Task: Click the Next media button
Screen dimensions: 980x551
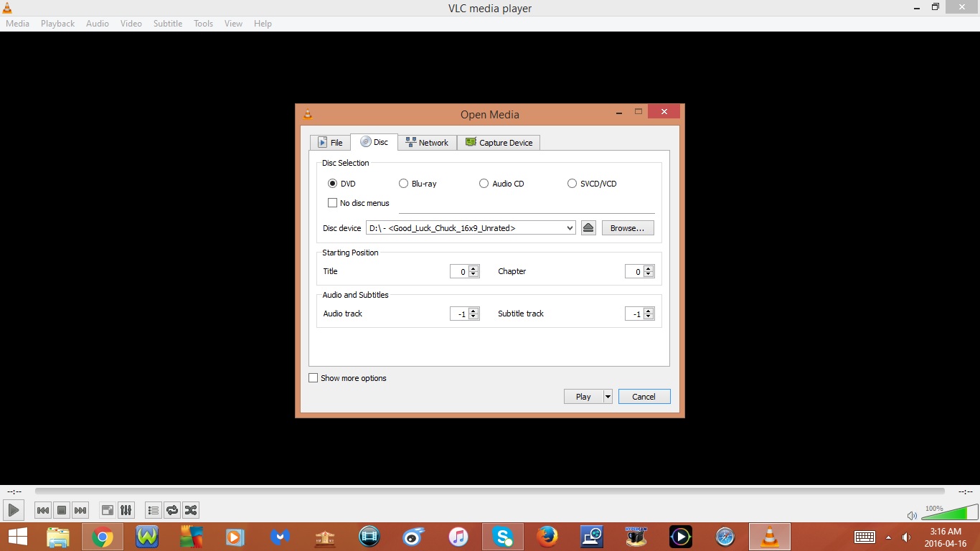Action: point(80,510)
